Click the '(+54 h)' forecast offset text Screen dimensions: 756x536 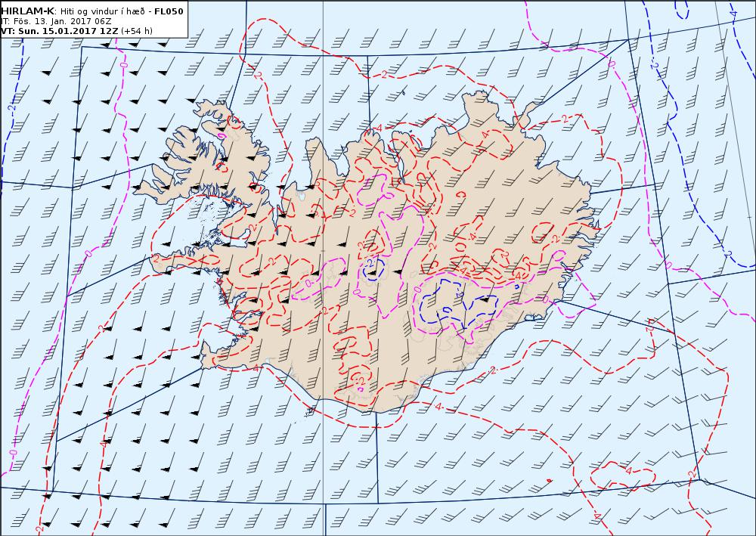point(136,31)
